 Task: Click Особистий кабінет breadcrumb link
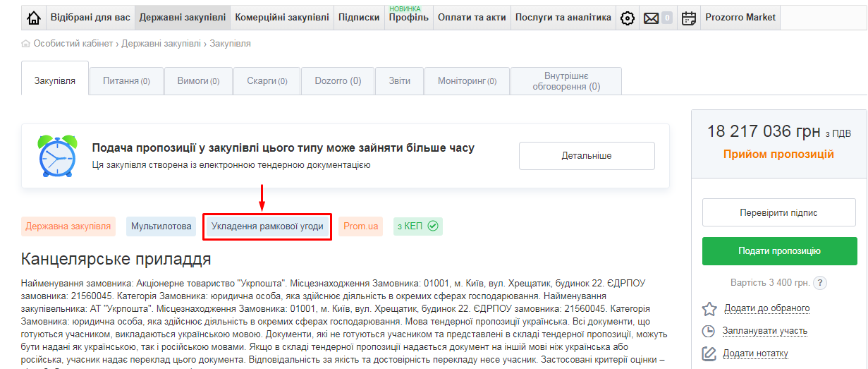click(x=73, y=44)
